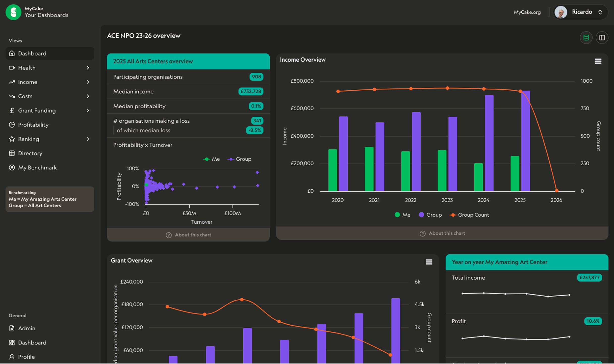Click the Directory table icon
614x364 pixels.
[x=12, y=153]
